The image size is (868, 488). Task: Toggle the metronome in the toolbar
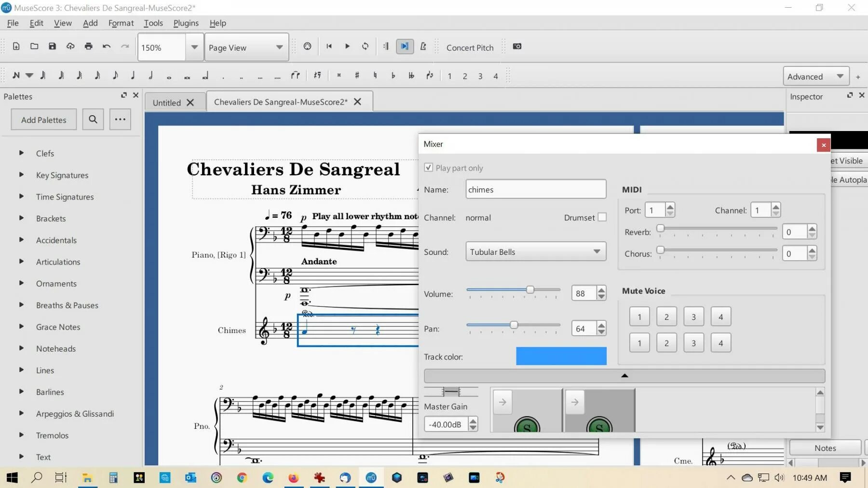[x=423, y=47]
